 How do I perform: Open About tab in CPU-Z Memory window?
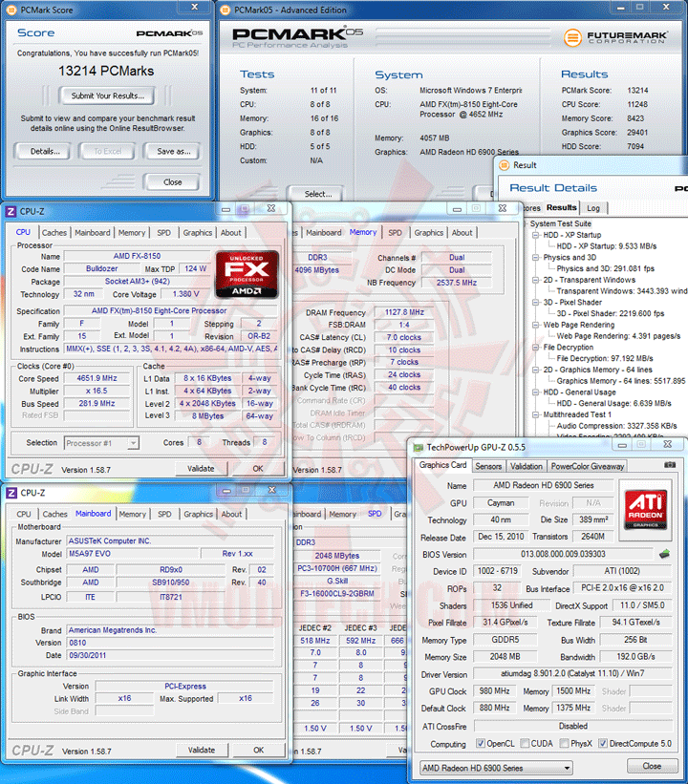462,232
